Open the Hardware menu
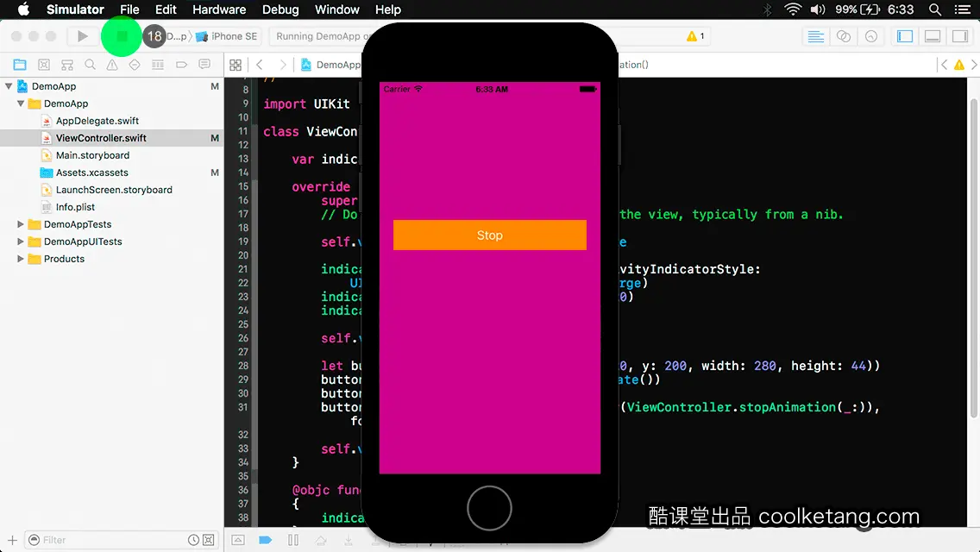 (x=219, y=9)
